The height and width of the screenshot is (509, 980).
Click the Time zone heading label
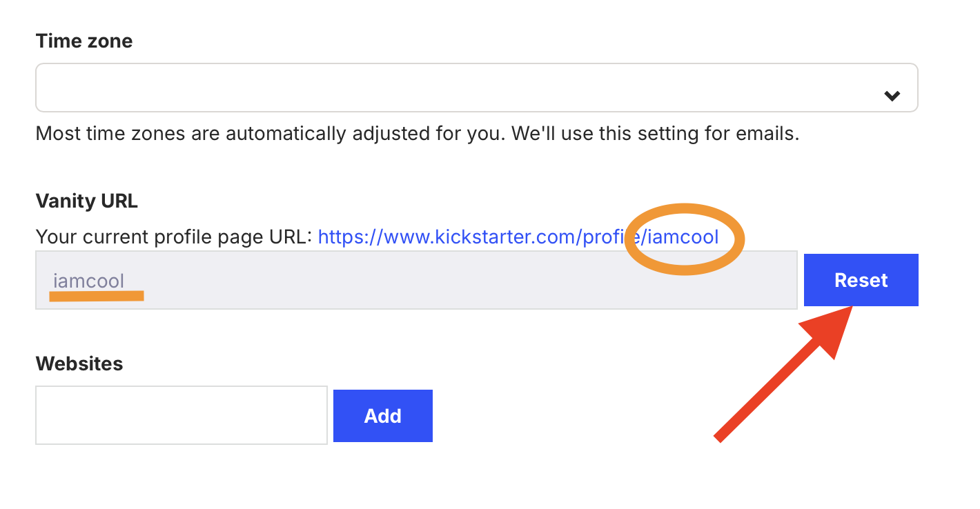(84, 41)
